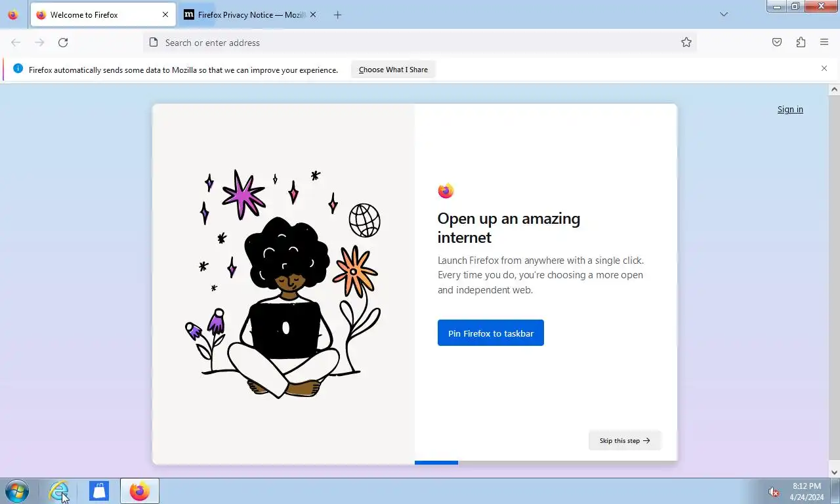Dismiss the data sharing notification bar

824,68
